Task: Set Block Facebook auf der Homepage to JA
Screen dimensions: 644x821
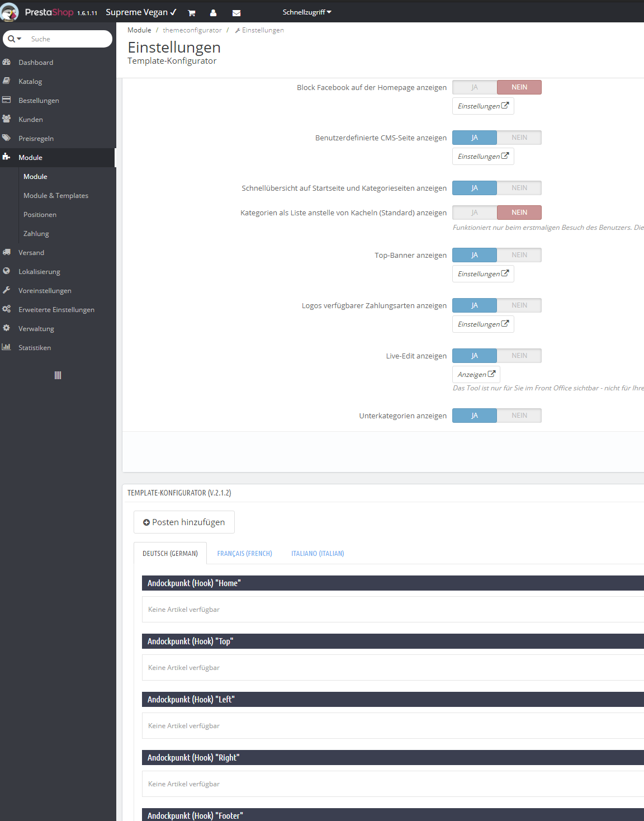Action: point(474,87)
